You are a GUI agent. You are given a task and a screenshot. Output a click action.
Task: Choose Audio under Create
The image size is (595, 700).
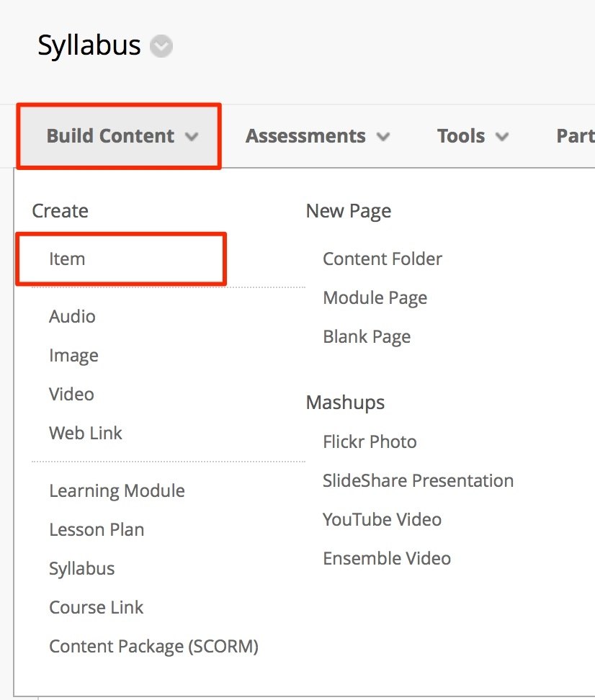coord(72,317)
